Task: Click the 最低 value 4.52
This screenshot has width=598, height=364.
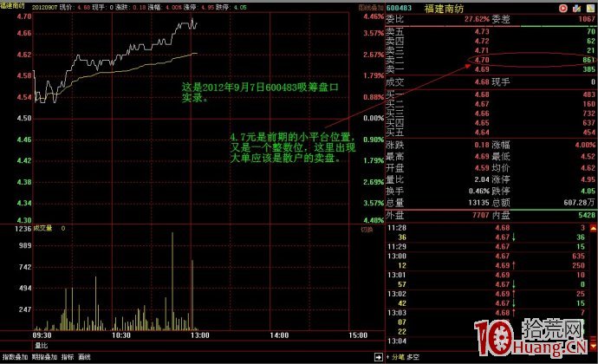Action: pyautogui.click(x=588, y=157)
